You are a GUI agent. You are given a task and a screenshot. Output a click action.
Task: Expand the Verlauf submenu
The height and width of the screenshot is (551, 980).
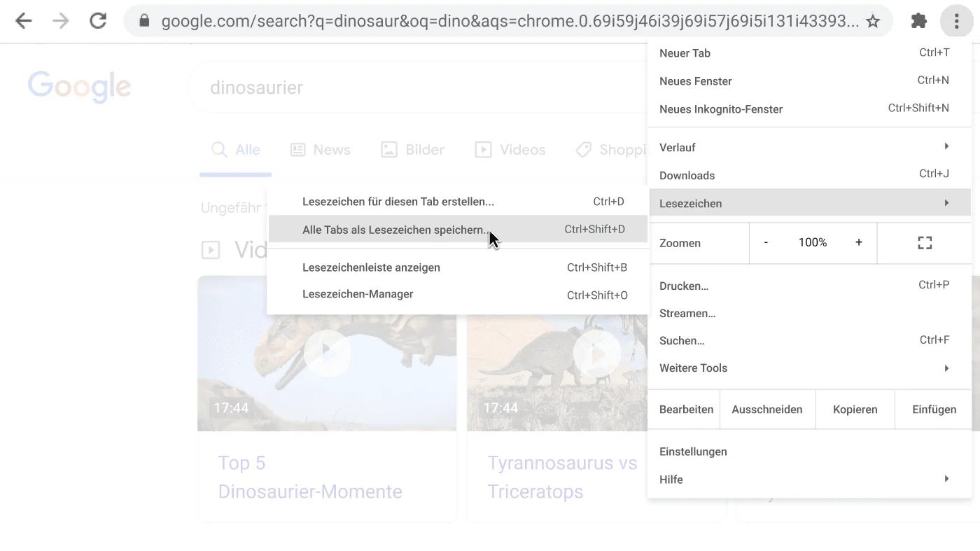tap(677, 147)
